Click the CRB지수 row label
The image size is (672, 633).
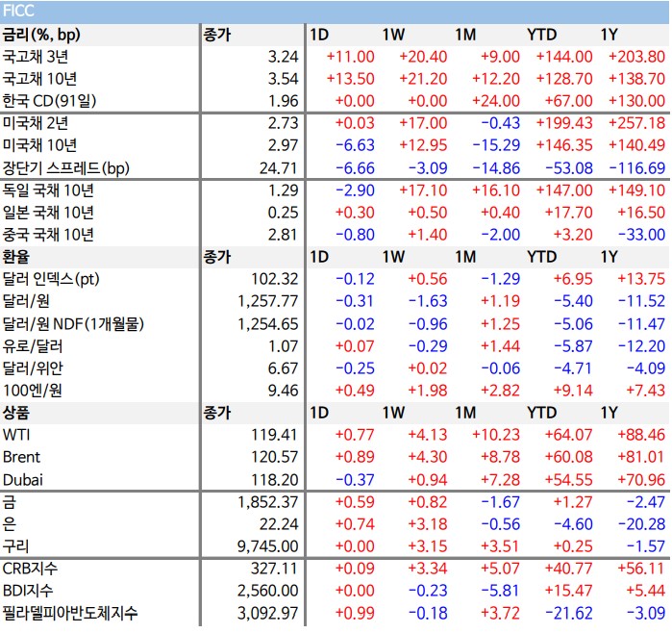30,569
